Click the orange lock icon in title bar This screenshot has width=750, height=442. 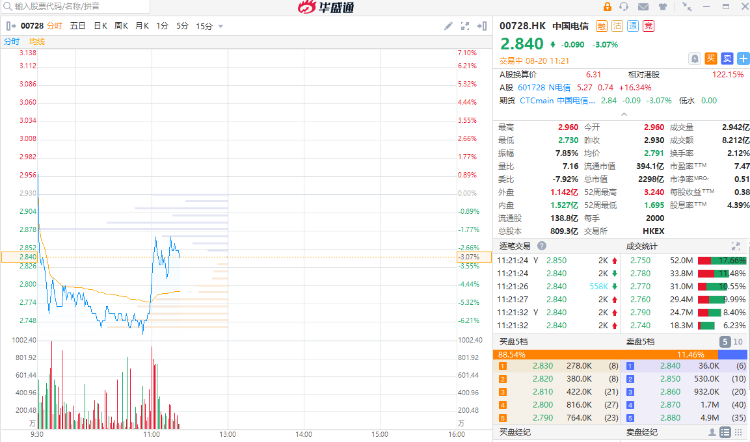coord(607,7)
